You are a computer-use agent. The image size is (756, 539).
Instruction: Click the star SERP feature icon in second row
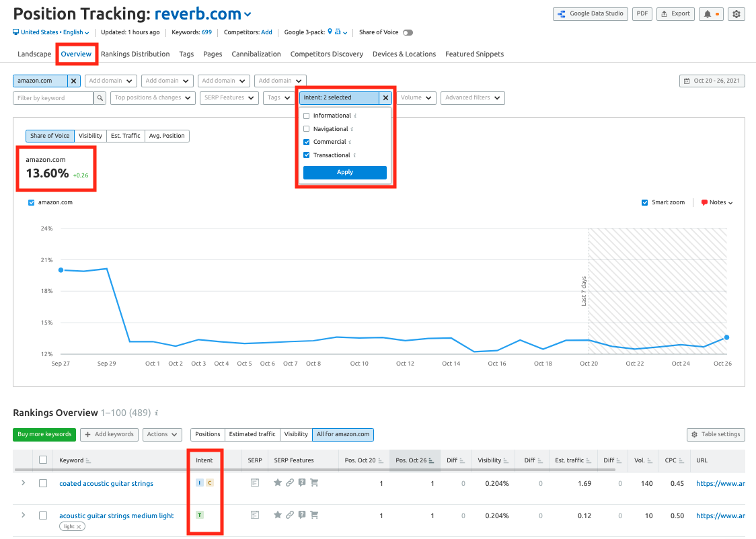click(277, 515)
